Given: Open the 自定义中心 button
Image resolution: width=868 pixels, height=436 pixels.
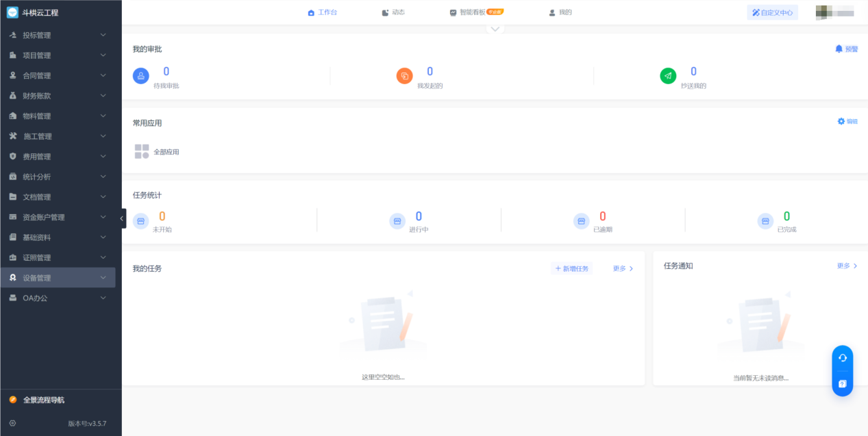Looking at the screenshot, I should [x=772, y=12].
